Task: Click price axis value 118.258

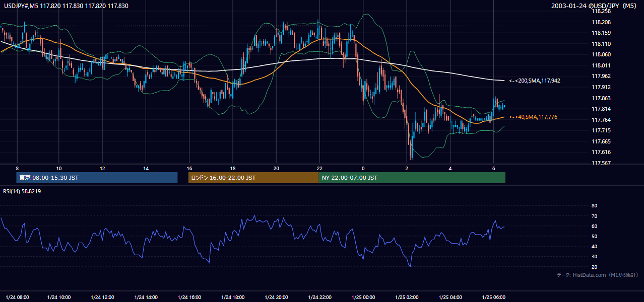Action: (601, 11)
